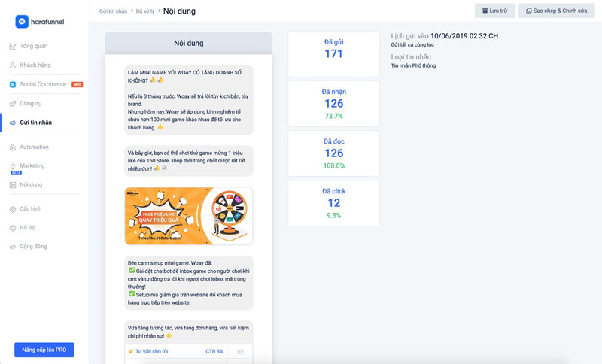
Task: Click the Marketing lightbulb icon
Action: 13,166
